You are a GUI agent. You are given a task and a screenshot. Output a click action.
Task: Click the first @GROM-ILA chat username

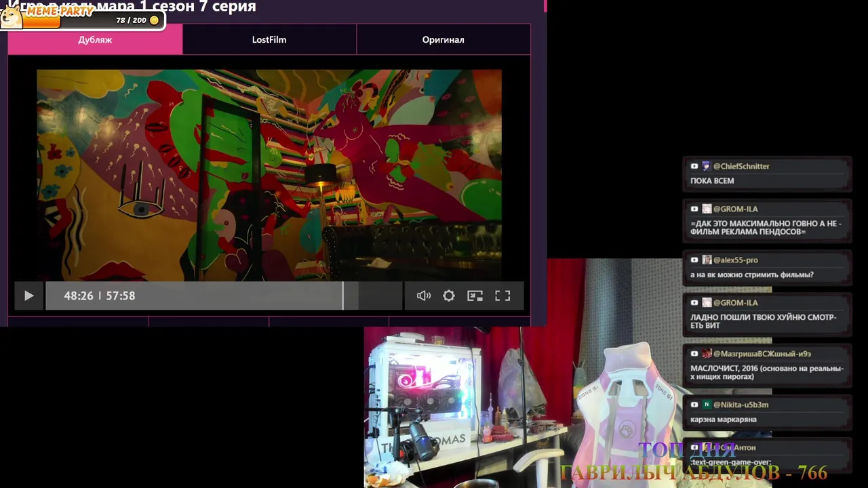pyautogui.click(x=735, y=209)
